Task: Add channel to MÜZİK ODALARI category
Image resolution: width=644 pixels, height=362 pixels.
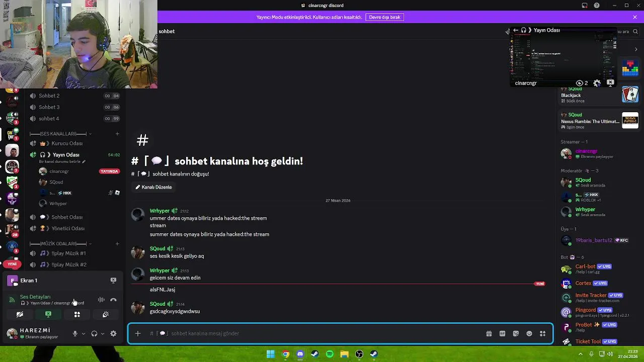Action: 117,244
